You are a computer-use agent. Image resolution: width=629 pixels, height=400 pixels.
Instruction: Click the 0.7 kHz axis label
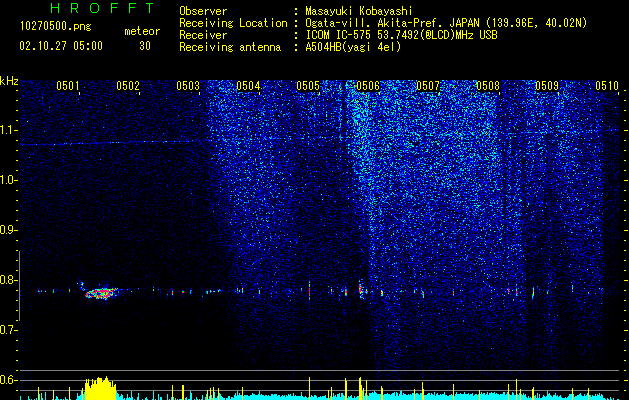click(8, 330)
